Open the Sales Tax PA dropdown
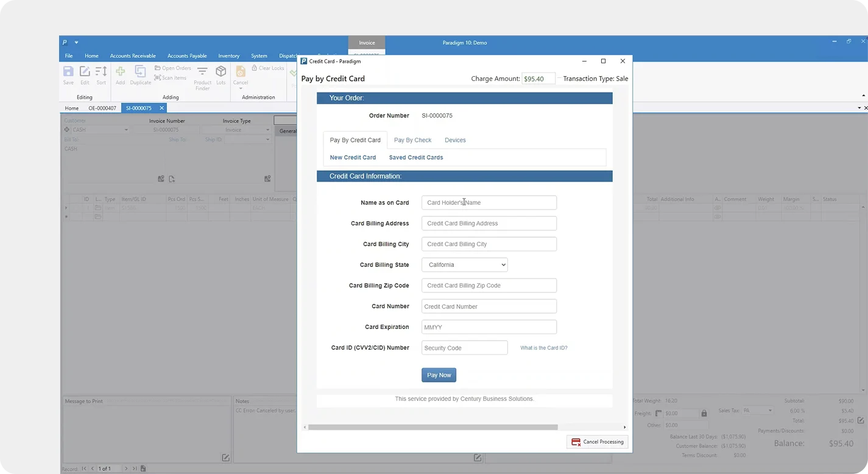 point(770,411)
